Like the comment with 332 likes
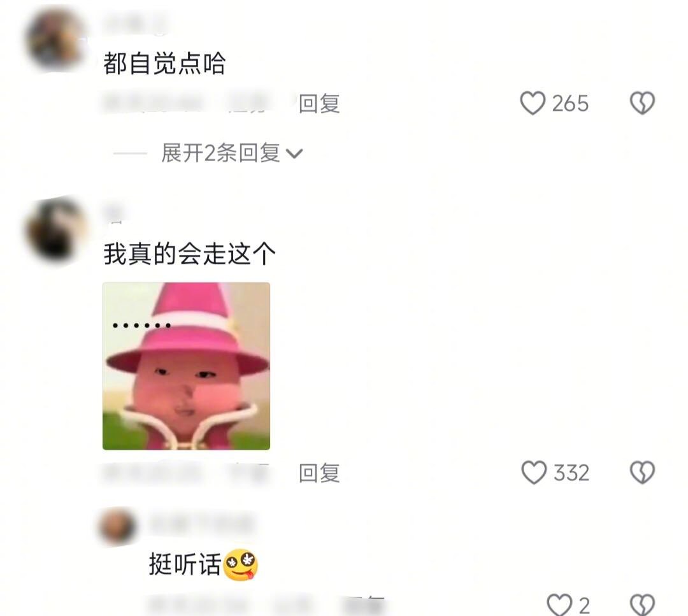Viewport: 688px width, 616px height. (x=534, y=473)
